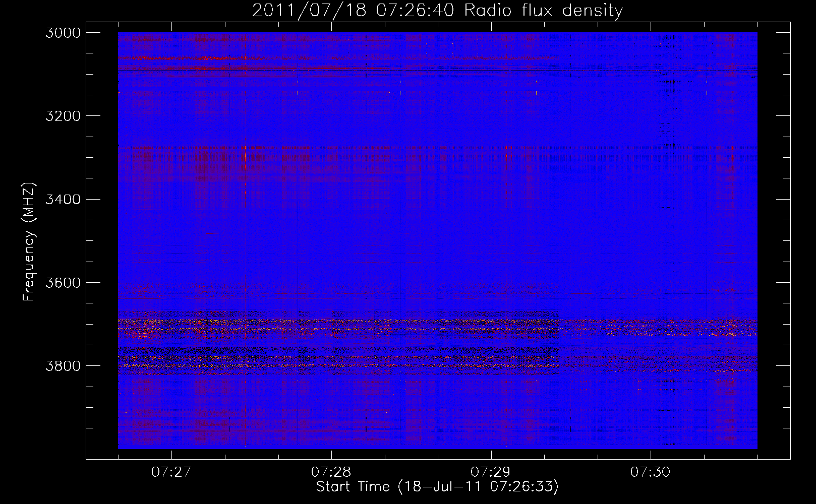Click the 07:28 time axis label
The image size is (816, 504).
331,472
